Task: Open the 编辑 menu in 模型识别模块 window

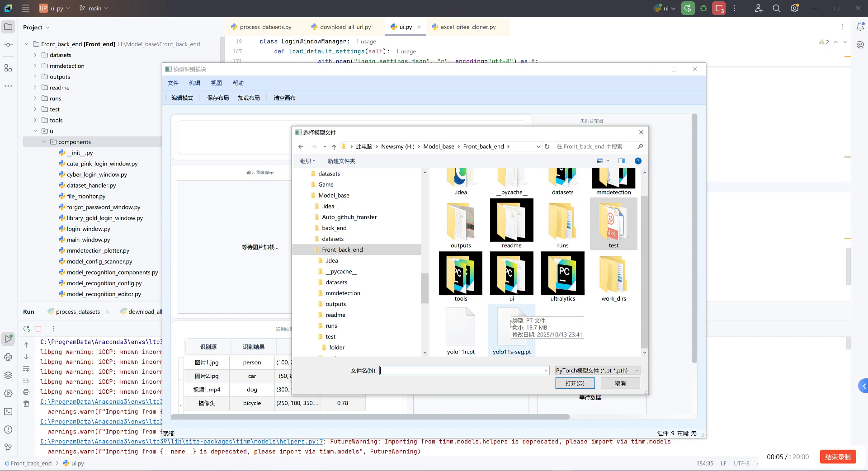Action: [195, 83]
